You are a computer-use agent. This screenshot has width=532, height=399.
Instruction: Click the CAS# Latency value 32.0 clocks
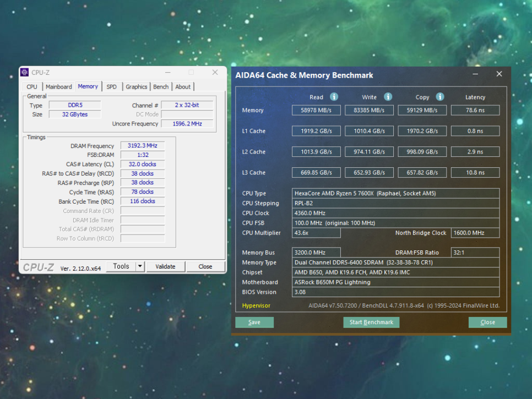pyautogui.click(x=143, y=164)
